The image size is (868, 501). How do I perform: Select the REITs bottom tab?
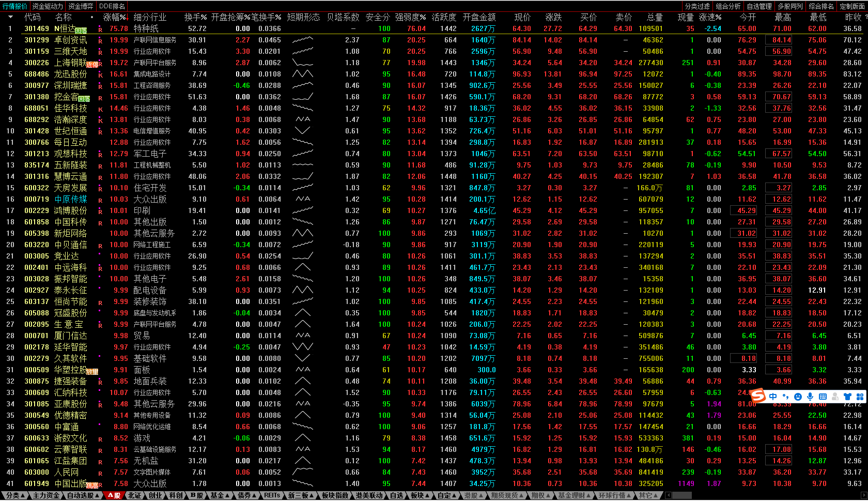coord(272,495)
